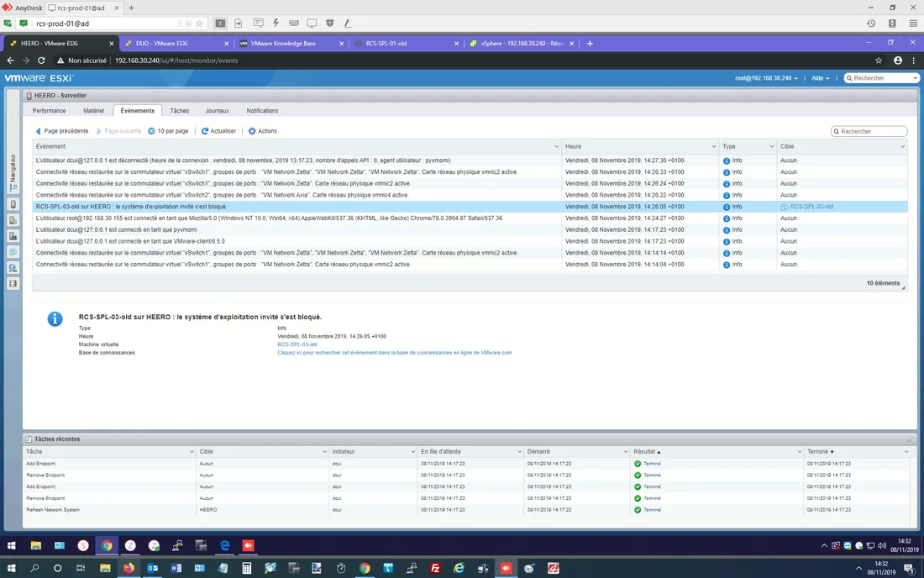Go to Page précédente arrow
Viewport: 924px width, 578px height.
[x=38, y=131]
